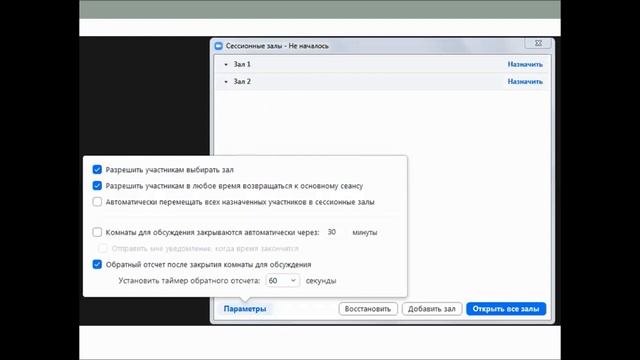Select the 'Зал 1' row label
Image resolution: width=640 pixels, height=360 pixels.
242,64
